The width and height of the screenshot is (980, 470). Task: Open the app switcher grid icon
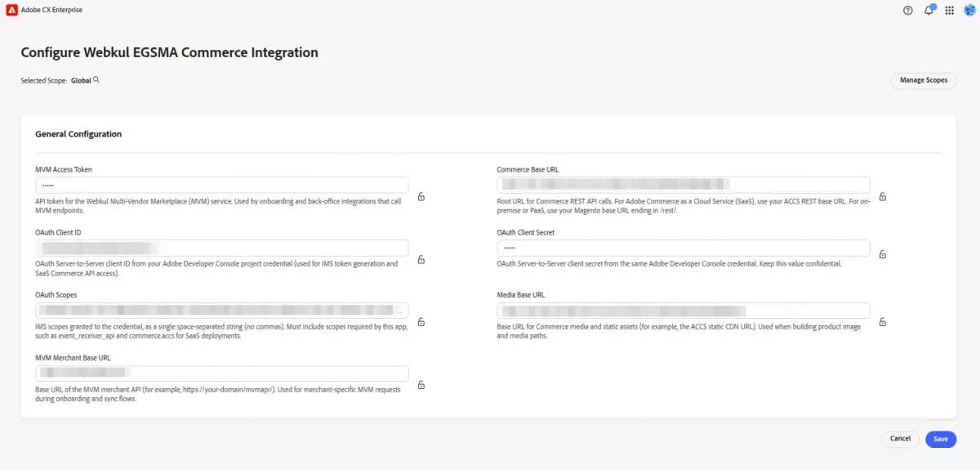point(949,11)
